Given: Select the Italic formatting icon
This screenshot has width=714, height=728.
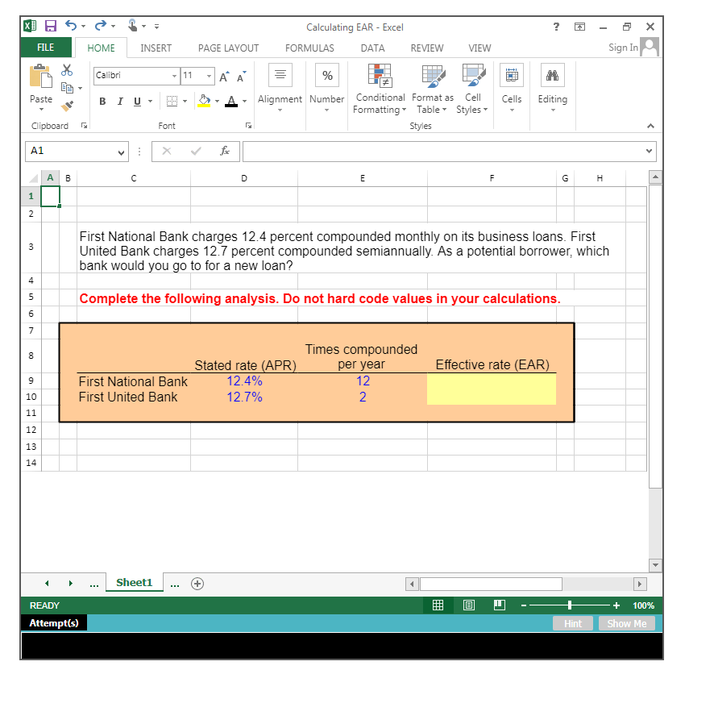Looking at the screenshot, I should 118,101.
